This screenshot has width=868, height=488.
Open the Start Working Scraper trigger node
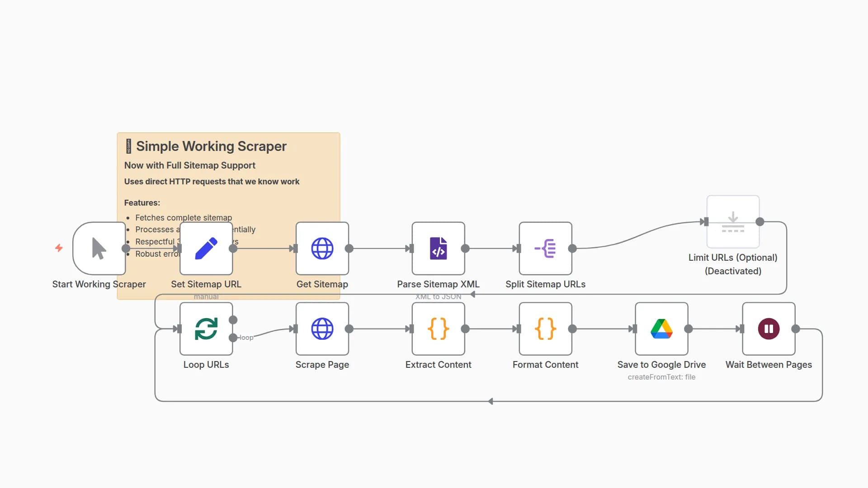[x=99, y=249]
